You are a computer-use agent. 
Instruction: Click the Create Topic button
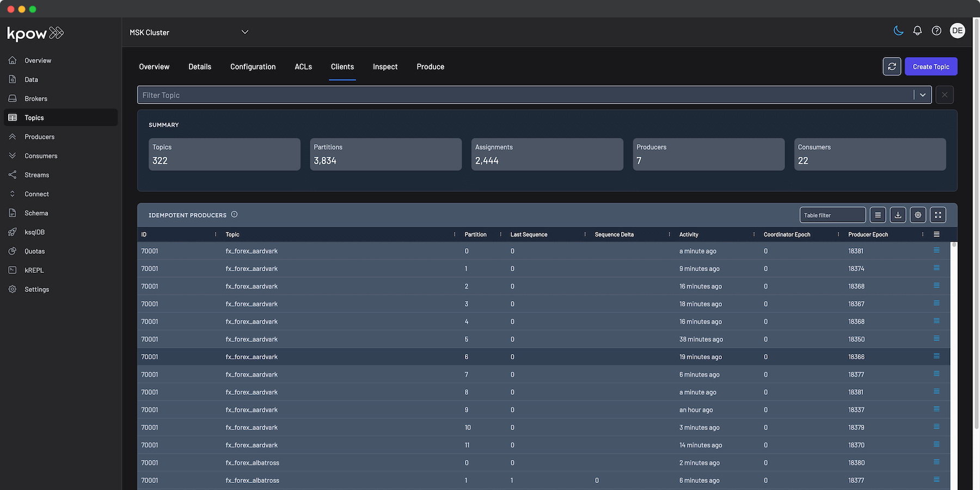pyautogui.click(x=930, y=66)
